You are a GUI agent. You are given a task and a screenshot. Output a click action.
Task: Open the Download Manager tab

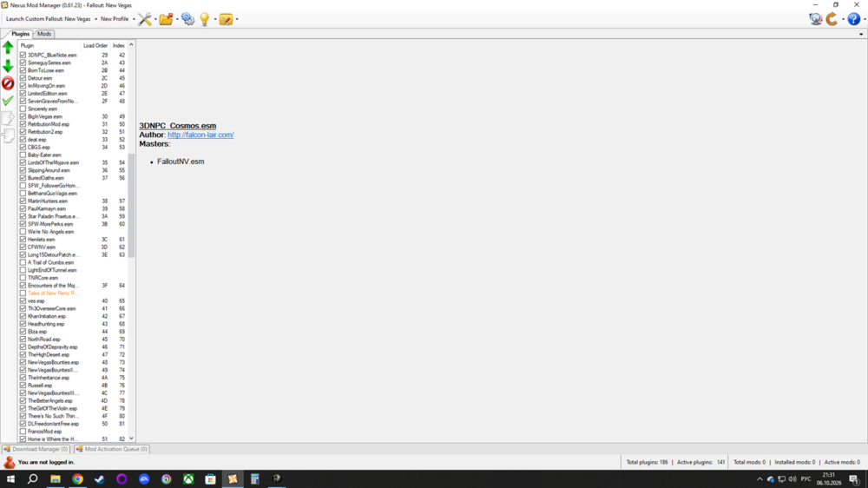point(36,449)
